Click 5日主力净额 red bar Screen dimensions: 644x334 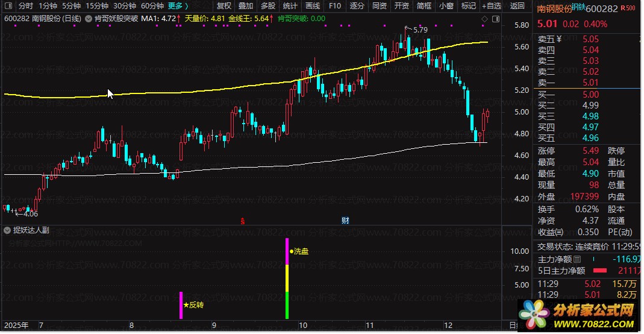point(600,271)
